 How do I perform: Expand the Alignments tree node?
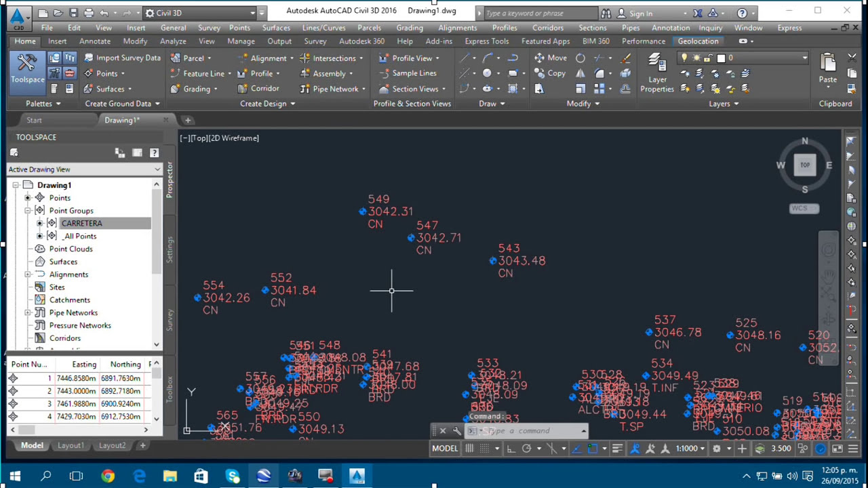pyautogui.click(x=28, y=274)
